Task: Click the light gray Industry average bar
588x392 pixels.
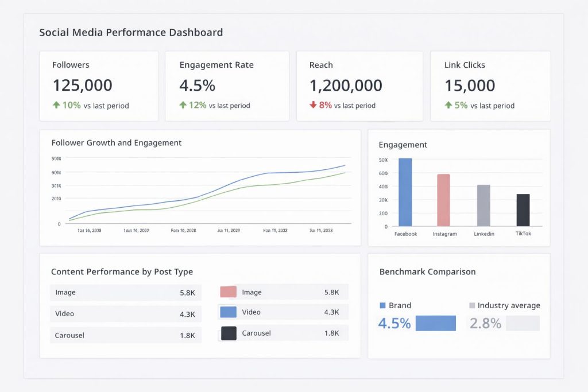Action: [x=523, y=323]
